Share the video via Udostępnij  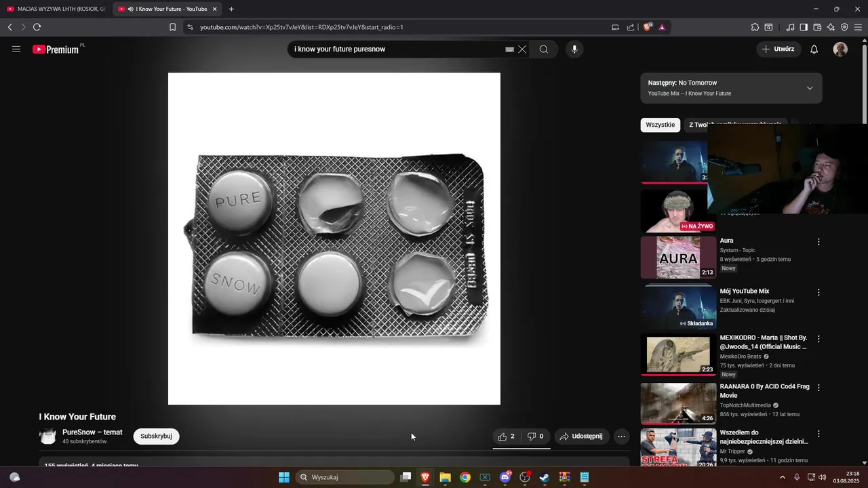[582, 436]
